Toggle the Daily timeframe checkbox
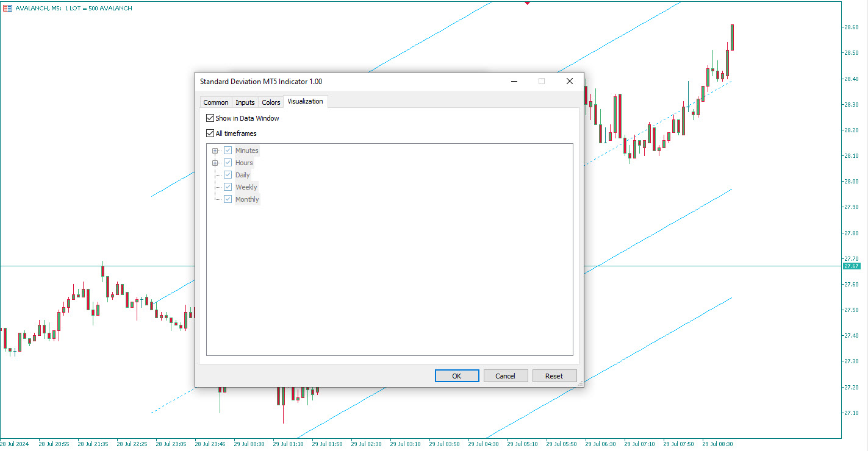Viewport: 868px width, 451px height. [228, 175]
